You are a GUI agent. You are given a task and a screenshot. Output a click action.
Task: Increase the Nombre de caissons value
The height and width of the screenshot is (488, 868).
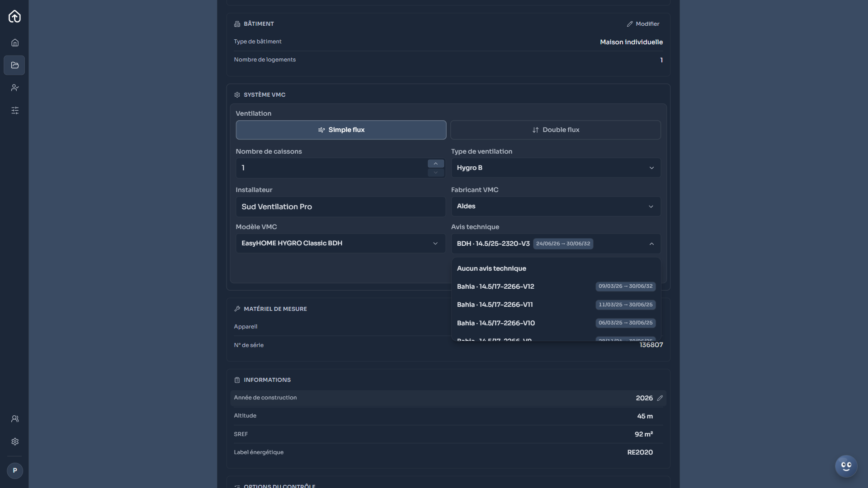tap(436, 164)
